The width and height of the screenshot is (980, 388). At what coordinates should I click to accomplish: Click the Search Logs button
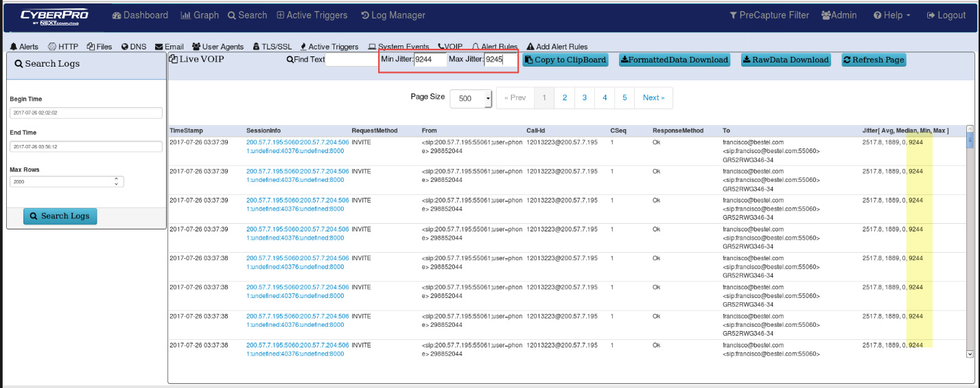coord(60,216)
